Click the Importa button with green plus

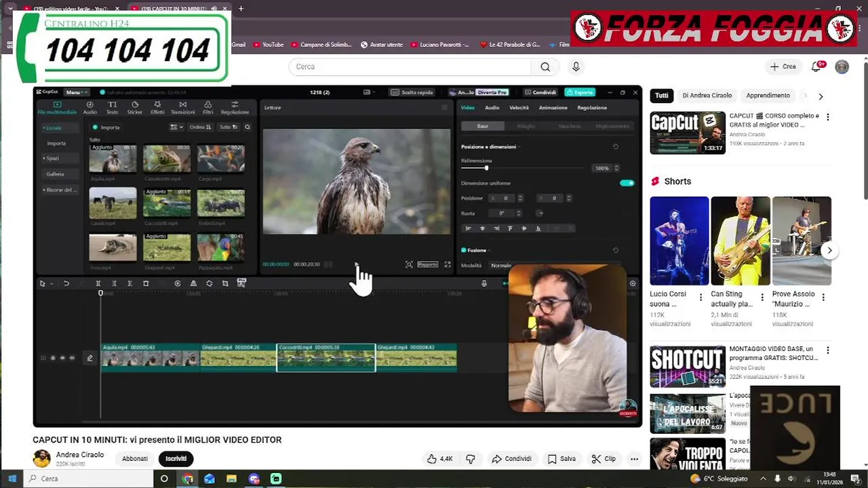(x=106, y=127)
